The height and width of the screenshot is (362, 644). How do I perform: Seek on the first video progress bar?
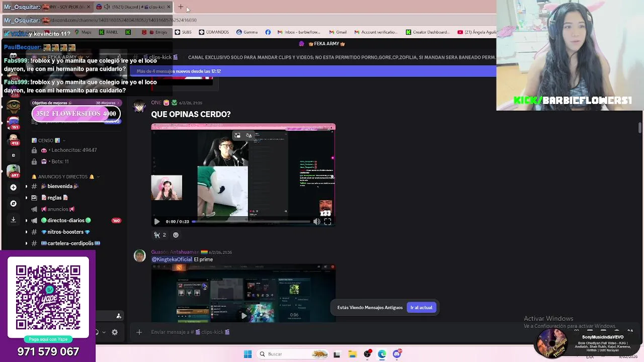click(x=251, y=222)
